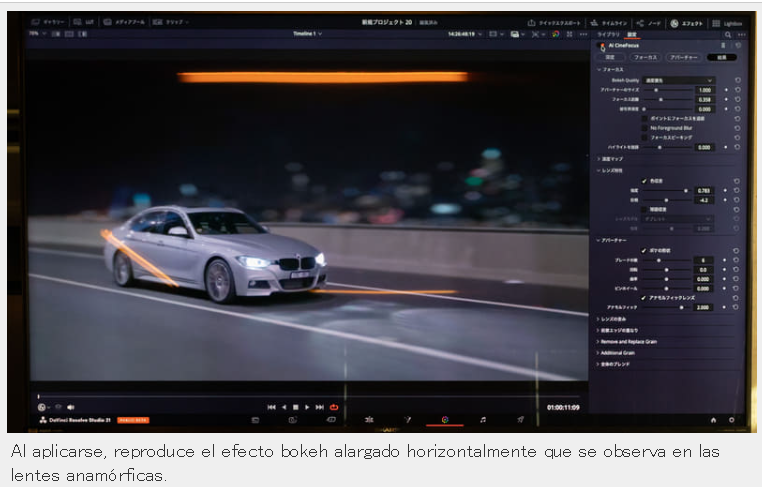Go to the home project manager icon
This screenshot has height=487, width=762.
pos(713,420)
